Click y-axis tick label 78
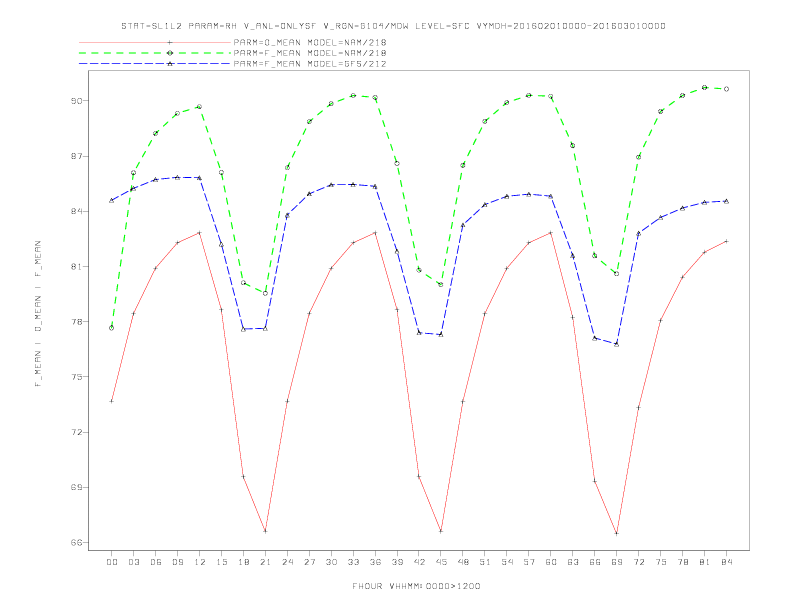This screenshot has height=612, width=792. tap(76, 322)
